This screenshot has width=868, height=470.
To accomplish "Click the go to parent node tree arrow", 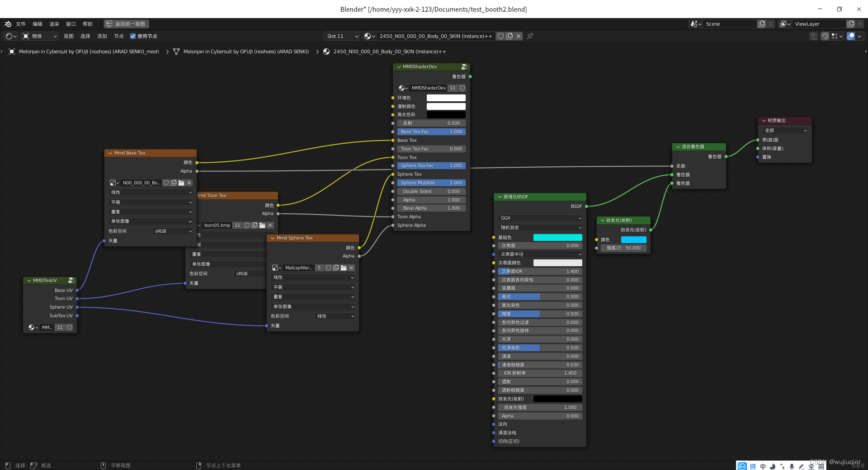I will point(814,36).
